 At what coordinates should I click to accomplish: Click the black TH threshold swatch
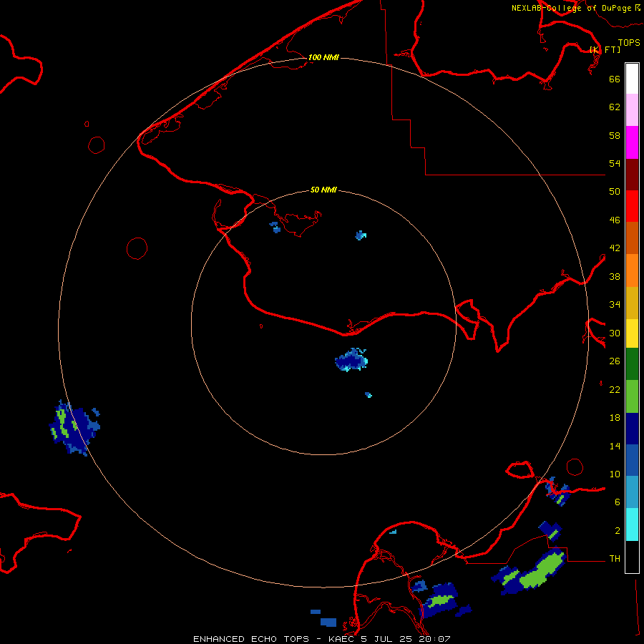pos(632,557)
